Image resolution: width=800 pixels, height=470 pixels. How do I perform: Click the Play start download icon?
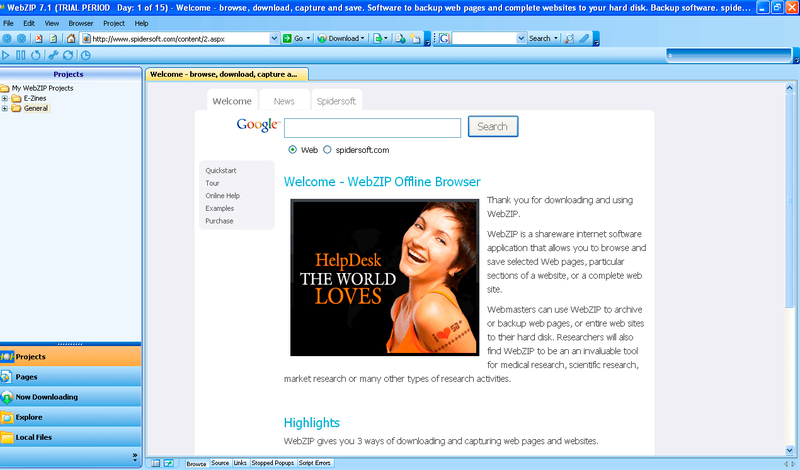[6, 55]
